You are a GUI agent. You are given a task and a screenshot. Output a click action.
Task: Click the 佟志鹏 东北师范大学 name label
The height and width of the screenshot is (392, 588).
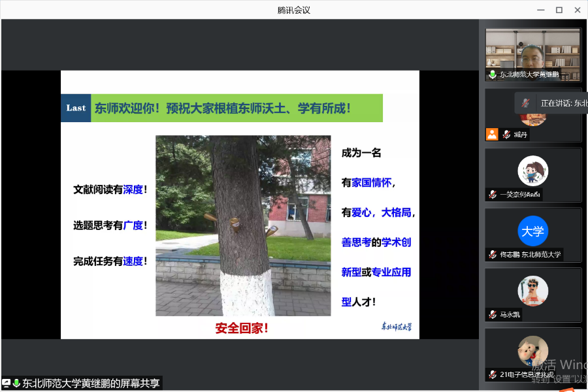click(x=530, y=255)
